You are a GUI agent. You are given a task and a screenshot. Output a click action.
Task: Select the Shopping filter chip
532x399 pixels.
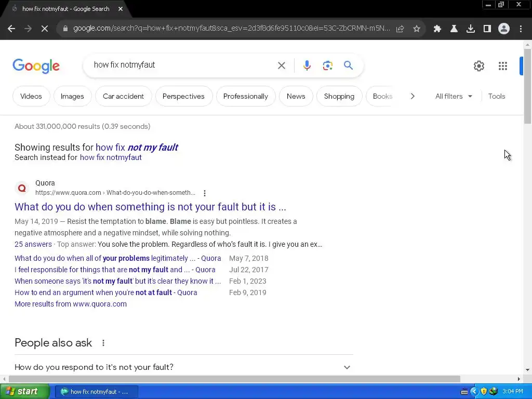339,96
